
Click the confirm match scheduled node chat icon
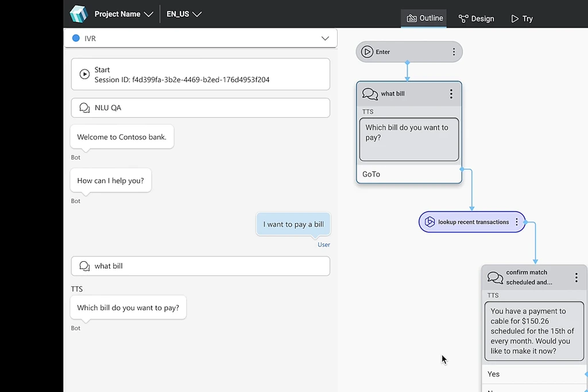pyautogui.click(x=496, y=277)
